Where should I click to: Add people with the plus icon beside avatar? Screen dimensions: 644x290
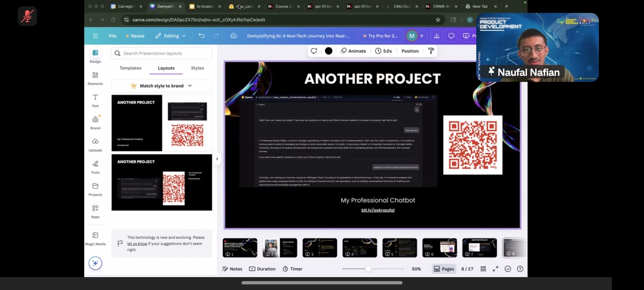[422, 36]
